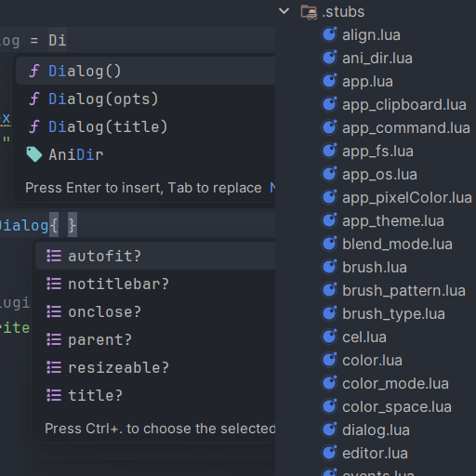Screen dimensions: 476x476
Task: Click the app.lua file icon
Action: point(329,81)
